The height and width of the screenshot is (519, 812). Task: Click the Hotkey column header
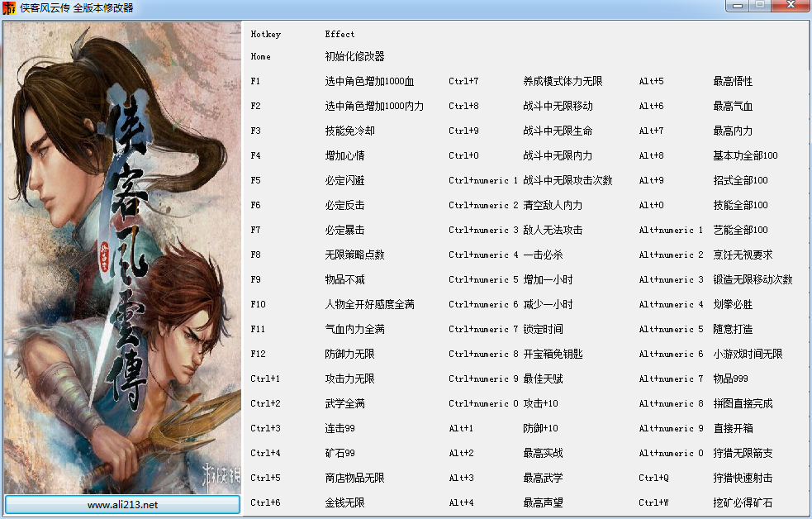click(265, 34)
